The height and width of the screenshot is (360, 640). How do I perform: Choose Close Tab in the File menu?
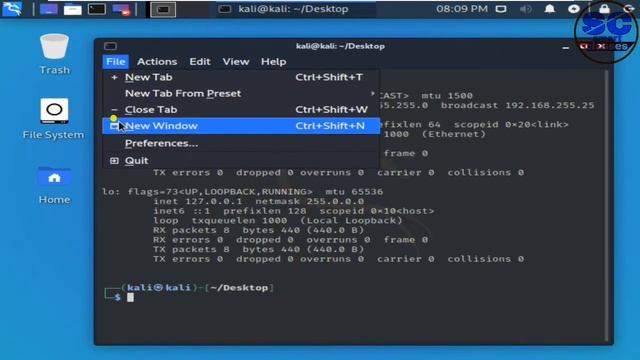241,110
